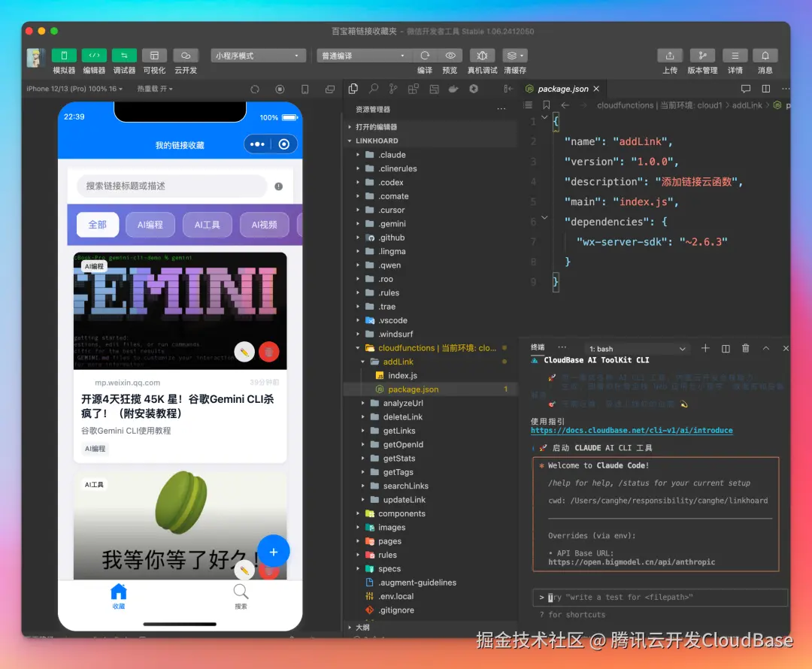
Task: Click the back arrow in the breadcrumb bar
Action: click(565, 105)
